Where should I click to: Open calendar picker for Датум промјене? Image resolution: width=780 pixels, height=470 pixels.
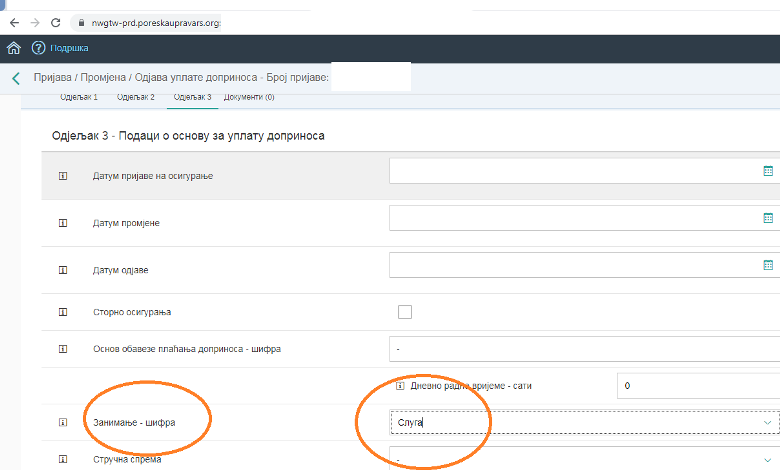[x=768, y=218]
